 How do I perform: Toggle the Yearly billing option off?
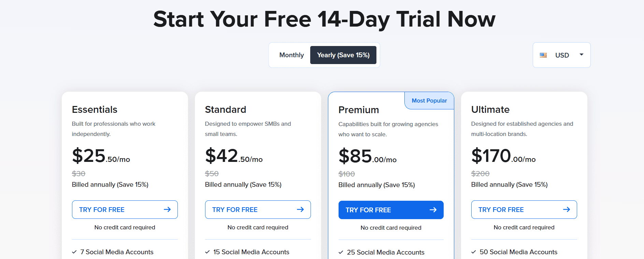[x=292, y=55]
